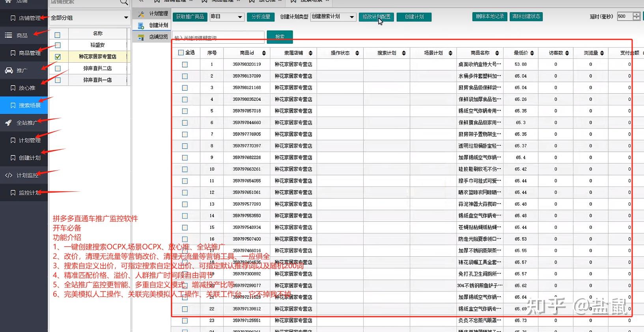The image size is (644, 332).
Task: Increase 延时 value with up arrow
Action: (x=636, y=14)
